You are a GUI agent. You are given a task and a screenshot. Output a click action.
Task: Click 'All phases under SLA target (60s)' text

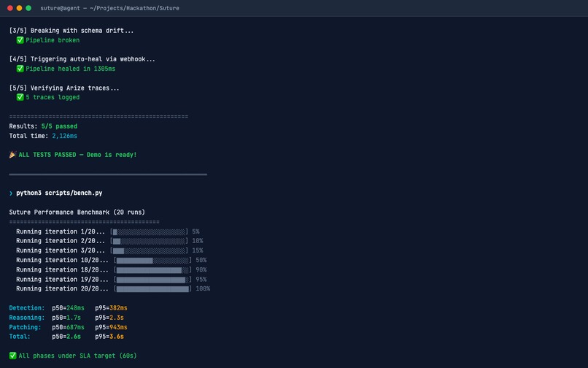coord(77,356)
